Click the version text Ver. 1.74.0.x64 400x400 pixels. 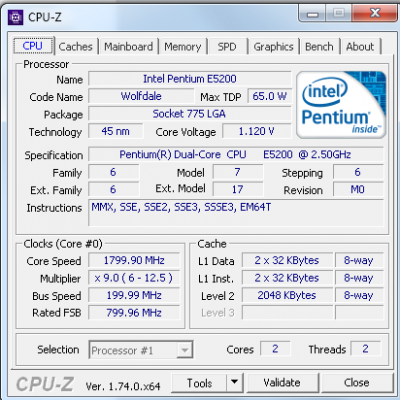tap(123, 386)
